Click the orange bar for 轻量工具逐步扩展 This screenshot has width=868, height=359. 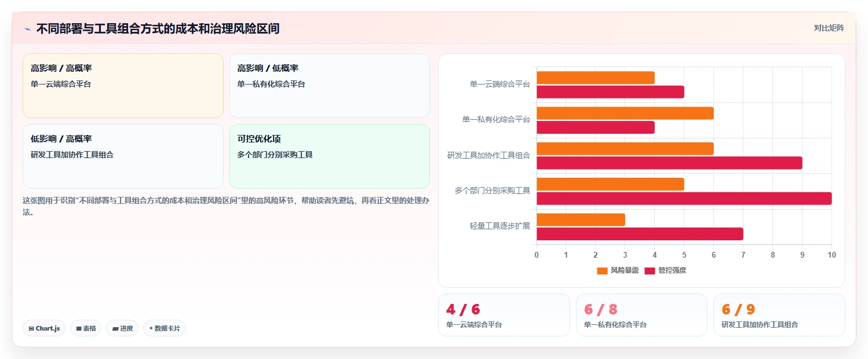point(581,219)
